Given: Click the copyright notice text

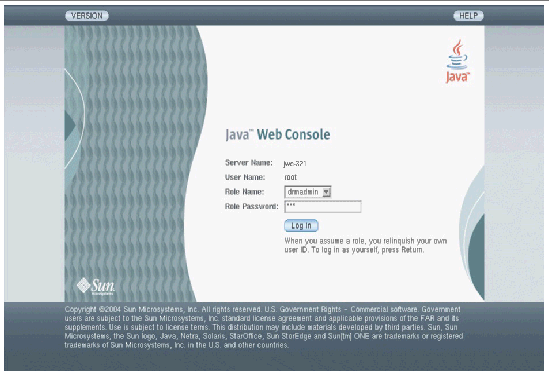Looking at the screenshot, I should pyautogui.click(x=264, y=327).
